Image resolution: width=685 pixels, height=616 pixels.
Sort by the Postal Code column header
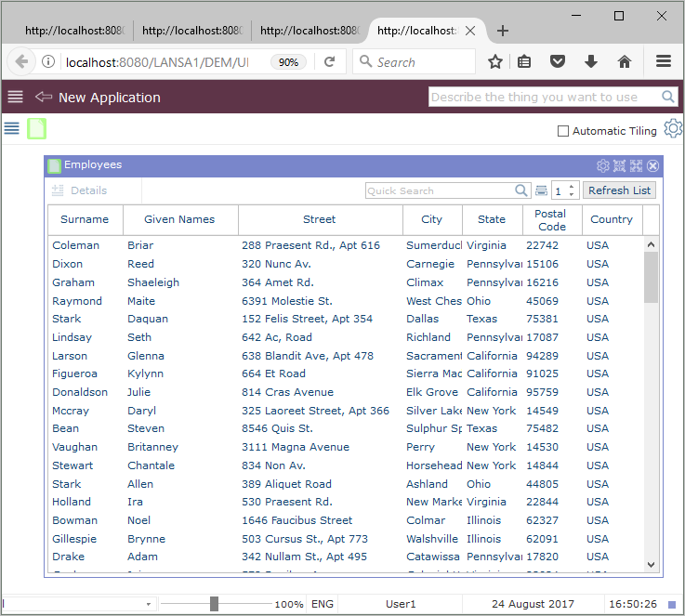[552, 220]
